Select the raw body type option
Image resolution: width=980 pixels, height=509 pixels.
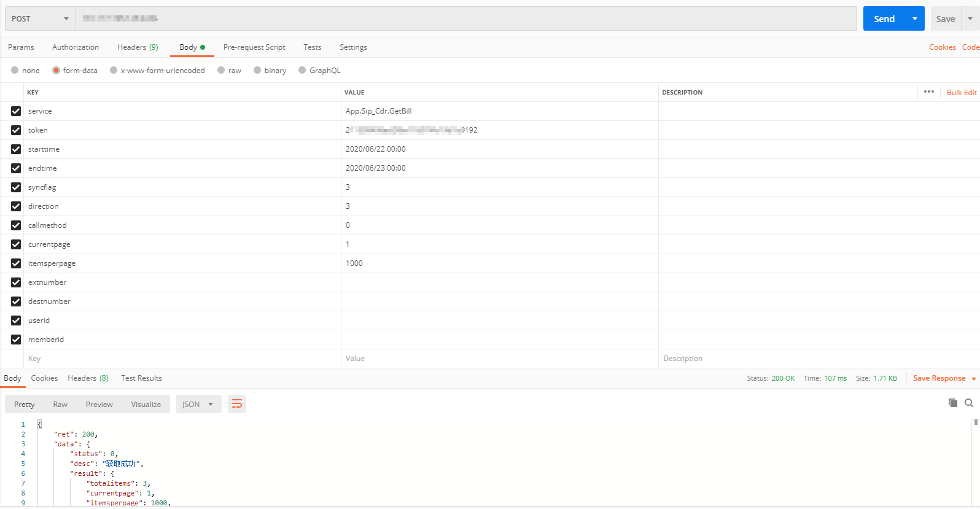(221, 71)
